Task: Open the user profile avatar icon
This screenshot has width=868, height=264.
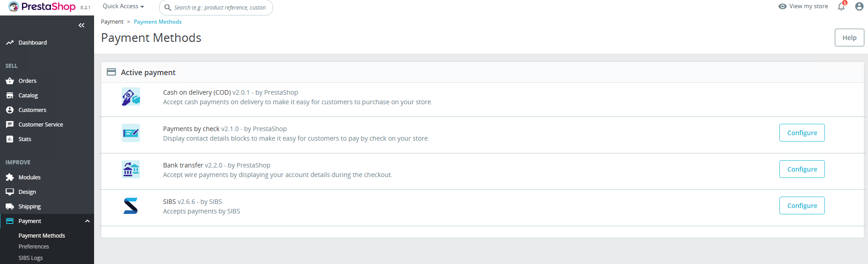Action: point(859,6)
